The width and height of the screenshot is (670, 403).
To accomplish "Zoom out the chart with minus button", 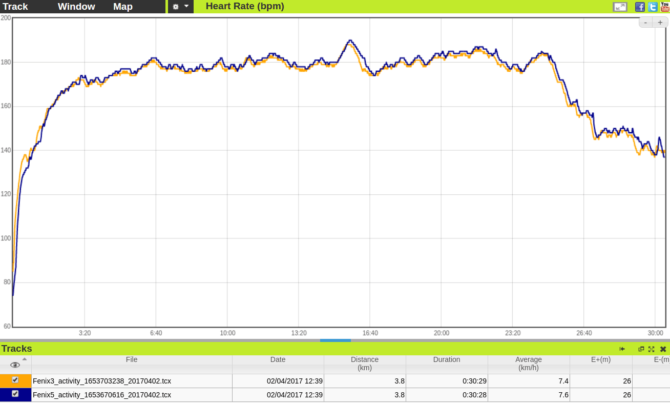I will click(645, 23).
